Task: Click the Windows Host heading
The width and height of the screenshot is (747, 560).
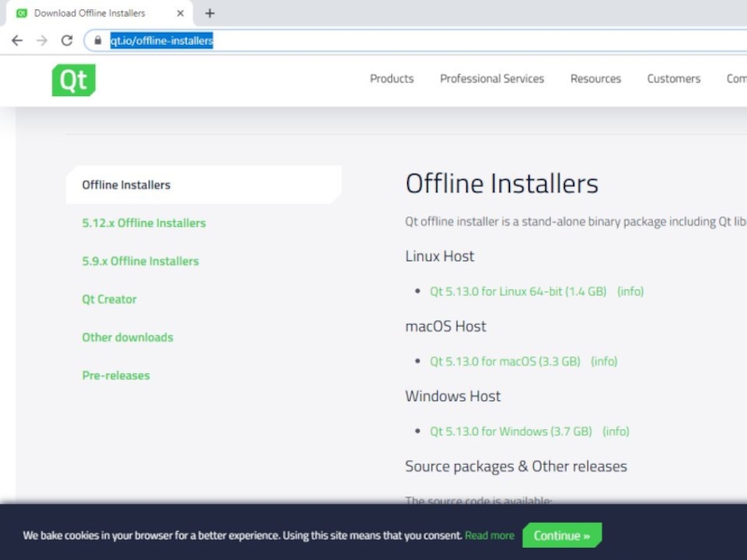Action: [453, 396]
